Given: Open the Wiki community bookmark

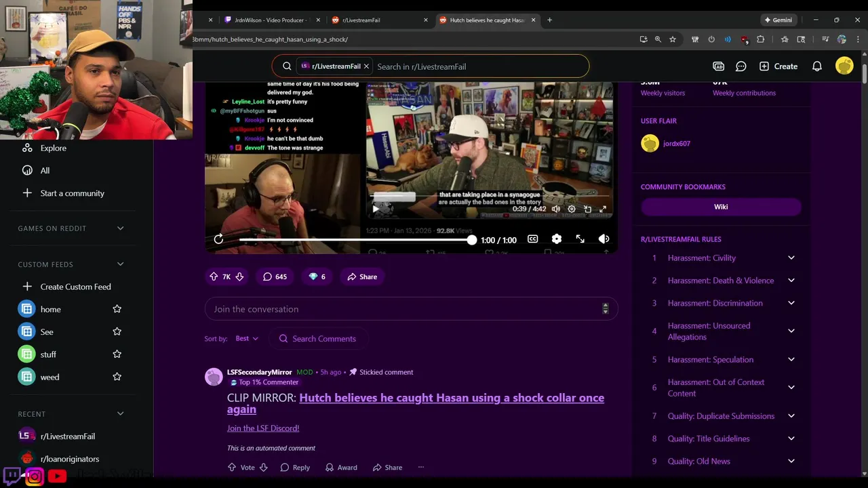Looking at the screenshot, I should (721, 207).
